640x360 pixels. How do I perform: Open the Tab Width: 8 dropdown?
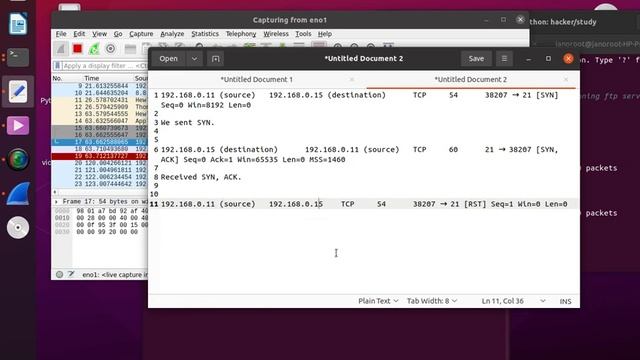pyautogui.click(x=432, y=301)
